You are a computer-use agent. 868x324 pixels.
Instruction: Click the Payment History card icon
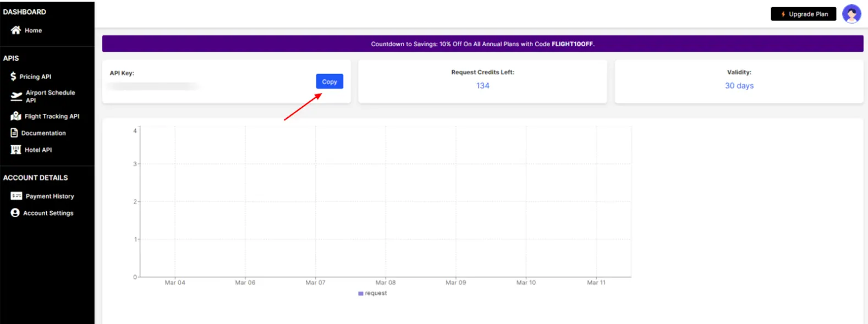[x=17, y=196]
